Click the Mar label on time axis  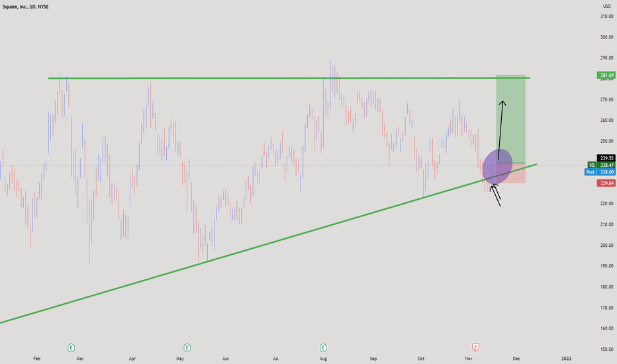pyautogui.click(x=80, y=359)
